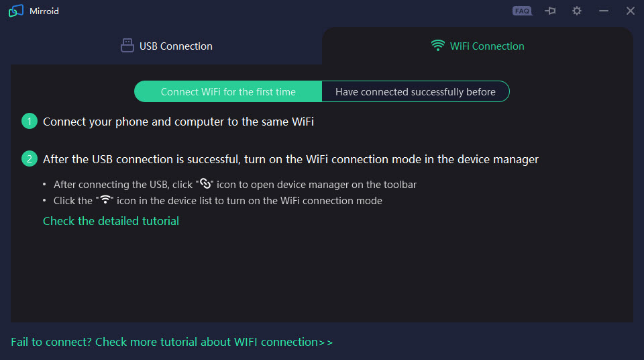Open 'Fail to connect?' WiFi tutorial link

[x=172, y=342]
